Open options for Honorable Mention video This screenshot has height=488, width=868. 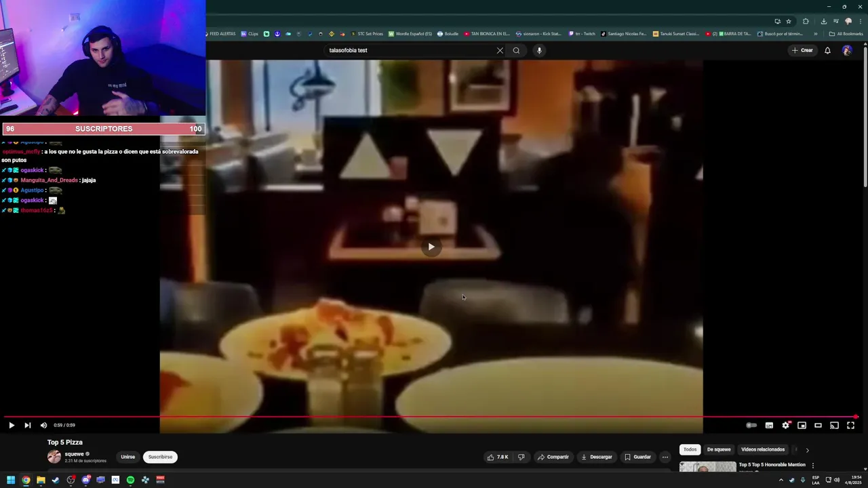813,466
